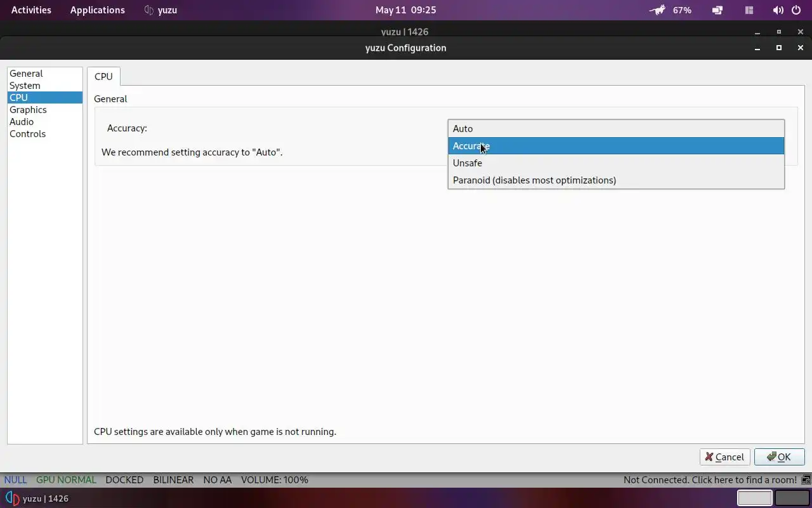The height and width of the screenshot is (508, 812).
Task: Pick the Unsafe accuracy option
Action: pyautogui.click(x=616, y=163)
